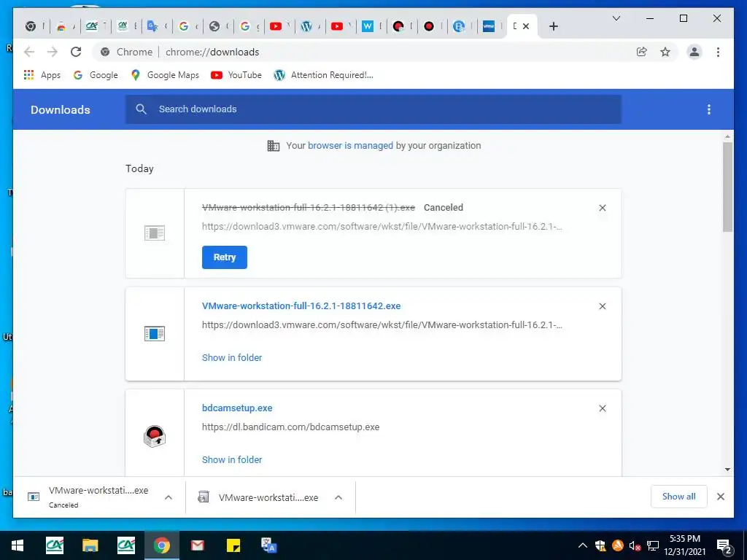Focus the Search downloads field
The width and height of the screenshot is (747, 560).
coord(373,109)
